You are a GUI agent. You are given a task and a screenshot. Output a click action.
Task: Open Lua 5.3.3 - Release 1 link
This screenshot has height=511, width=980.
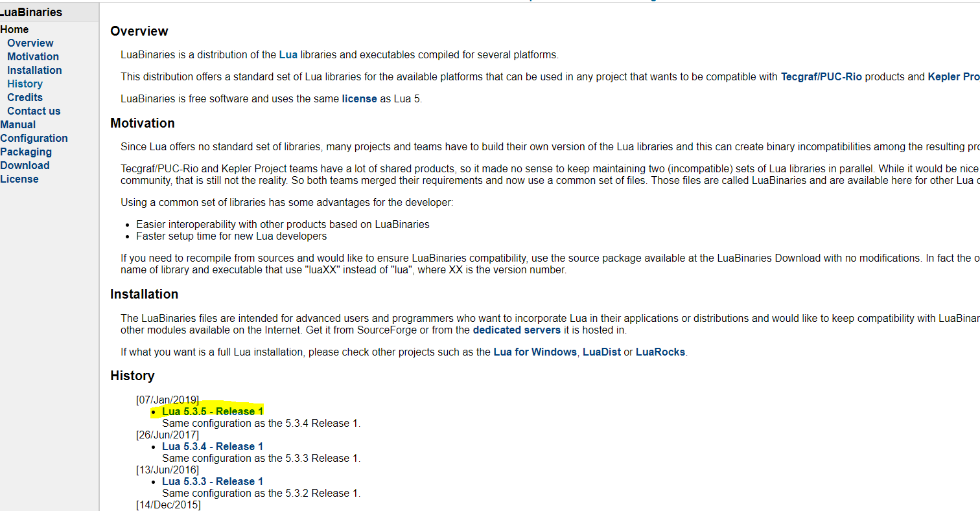click(x=213, y=481)
